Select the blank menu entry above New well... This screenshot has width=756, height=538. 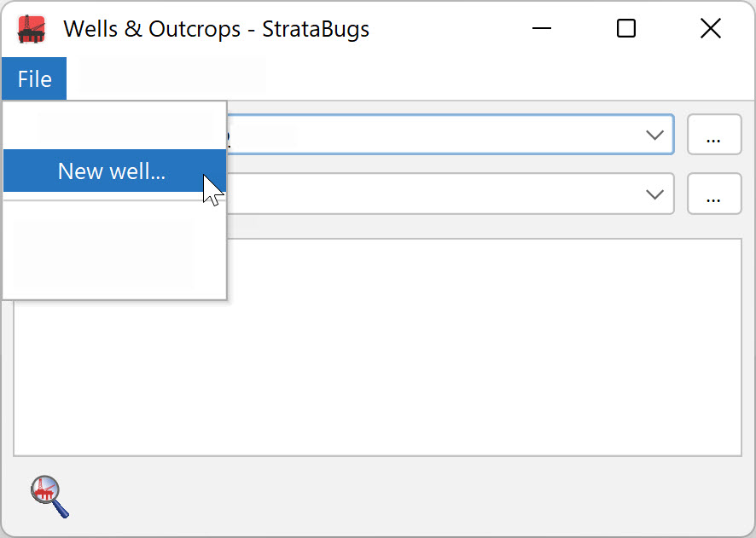coord(114,125)
